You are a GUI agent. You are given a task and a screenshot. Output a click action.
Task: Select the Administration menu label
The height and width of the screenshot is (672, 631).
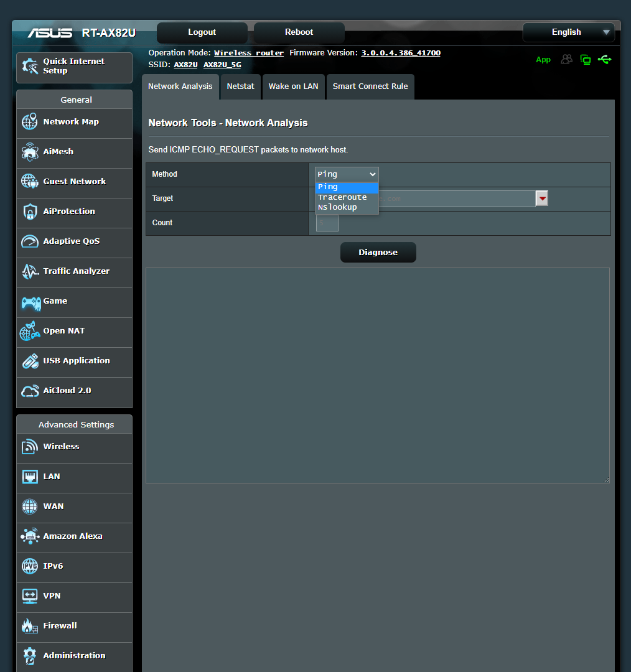tap(74, 656)
